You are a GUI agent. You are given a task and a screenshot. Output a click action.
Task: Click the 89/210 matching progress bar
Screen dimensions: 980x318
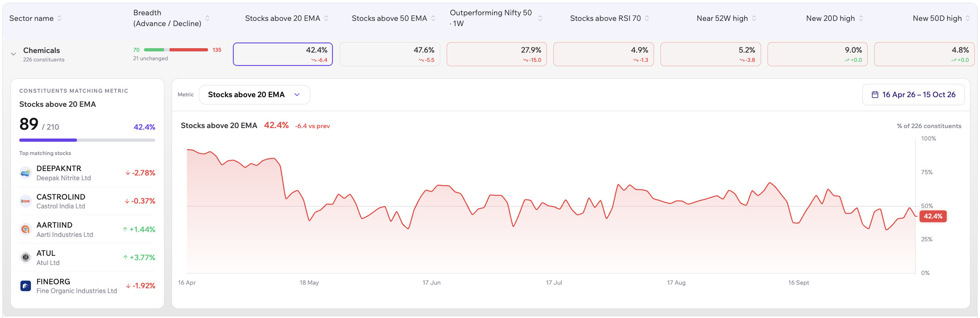(87, 140)
